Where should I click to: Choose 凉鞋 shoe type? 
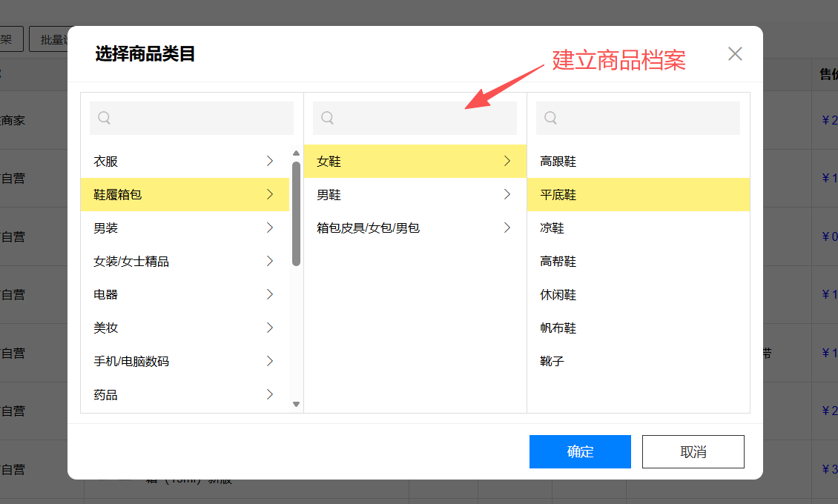(552, 228)
